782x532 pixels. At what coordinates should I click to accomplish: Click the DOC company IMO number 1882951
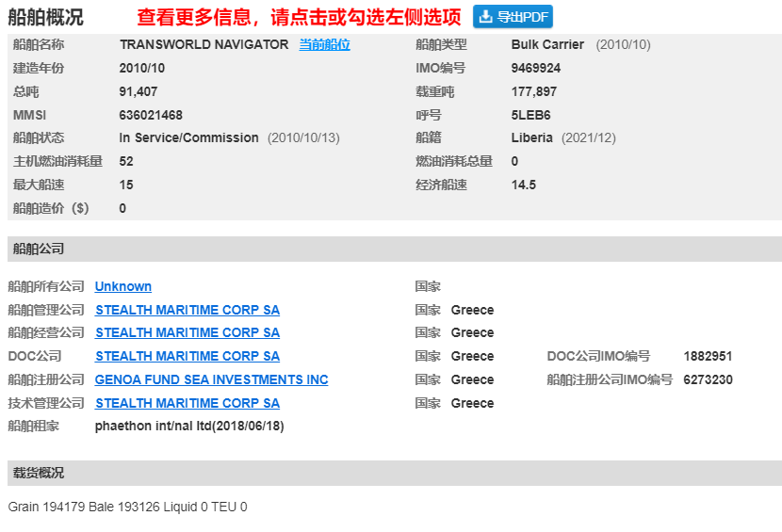[x=708, y=356]
